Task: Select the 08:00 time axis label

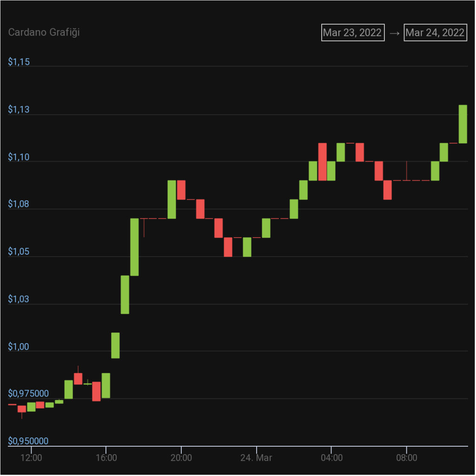Action: [407, 458]
